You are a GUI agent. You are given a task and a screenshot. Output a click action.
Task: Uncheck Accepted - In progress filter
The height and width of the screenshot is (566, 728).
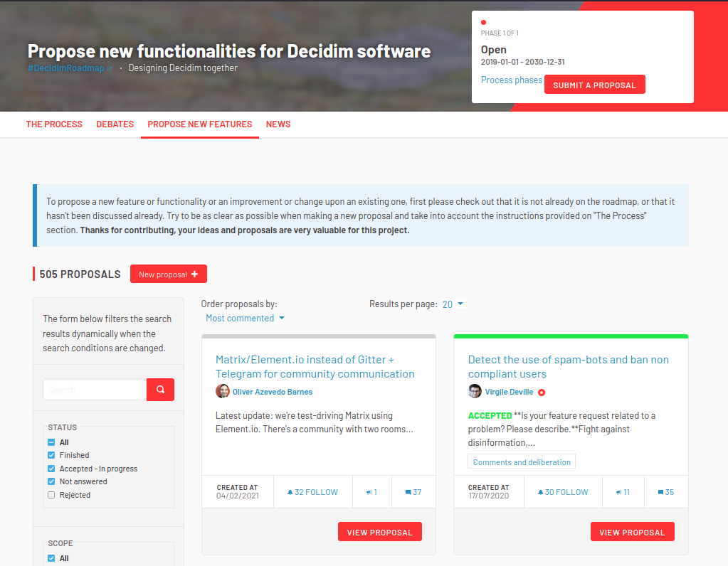(51, 469)
